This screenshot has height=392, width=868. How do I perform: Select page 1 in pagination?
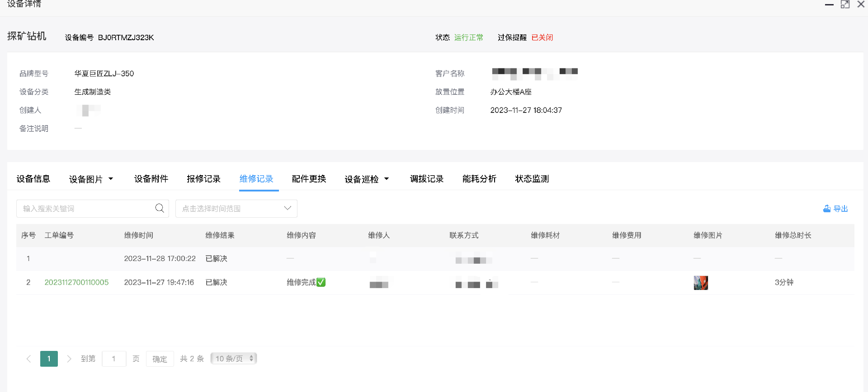[x=49, y=359]
